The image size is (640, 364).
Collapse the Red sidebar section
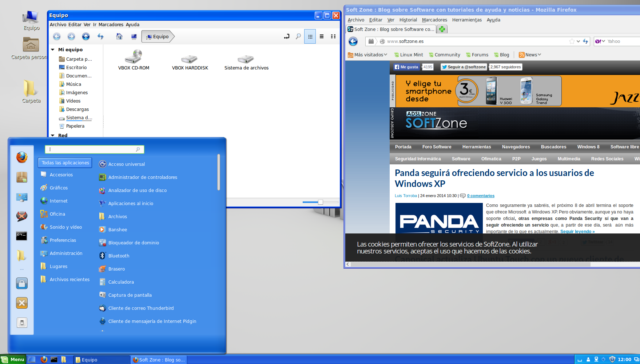click(x=53, y=135)
